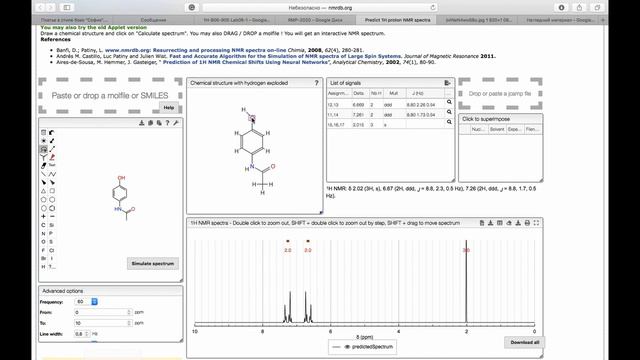Select the single bond line tool
Viewport: 640px width, 360px height.
point(43,174)
